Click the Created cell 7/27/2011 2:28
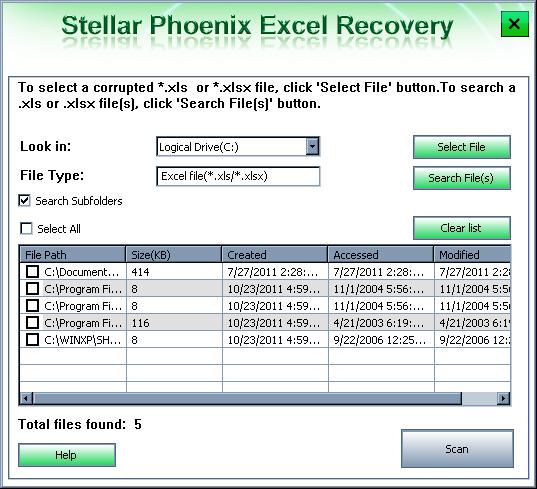Image resolution: width=537 pixels, height=489 pixels. click(275, 272)
